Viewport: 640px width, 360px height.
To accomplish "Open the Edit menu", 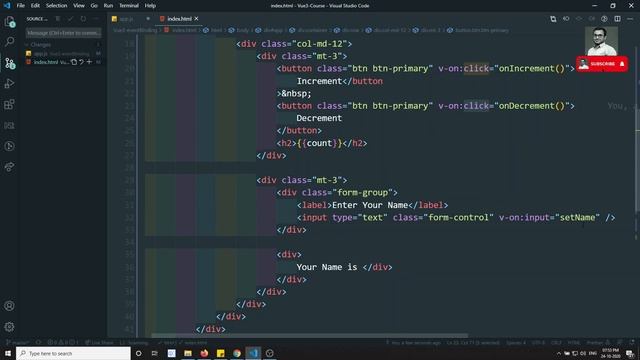I will pyautogui.click(x=35, y=6).
